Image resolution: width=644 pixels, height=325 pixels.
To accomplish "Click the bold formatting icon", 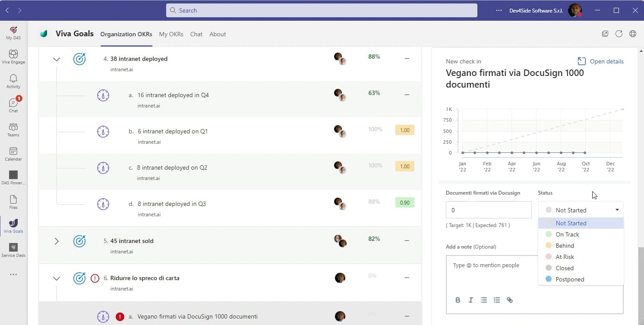I will tap(458, 300).
